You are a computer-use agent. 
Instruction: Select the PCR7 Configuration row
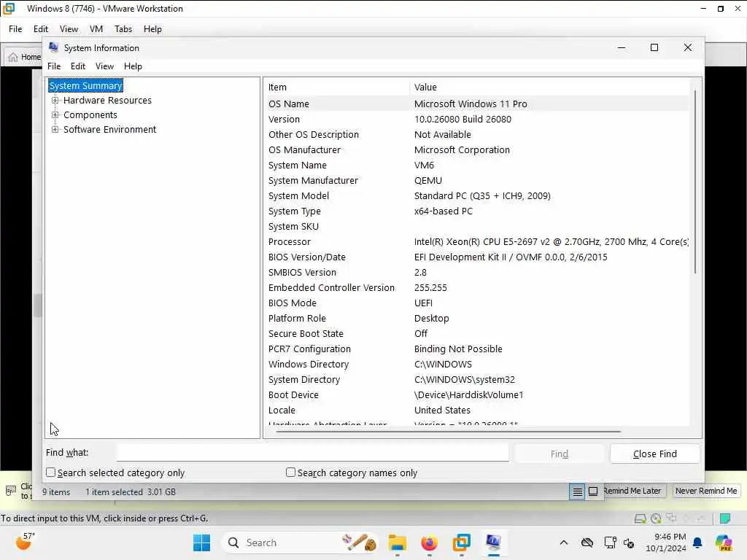point(476,349)
